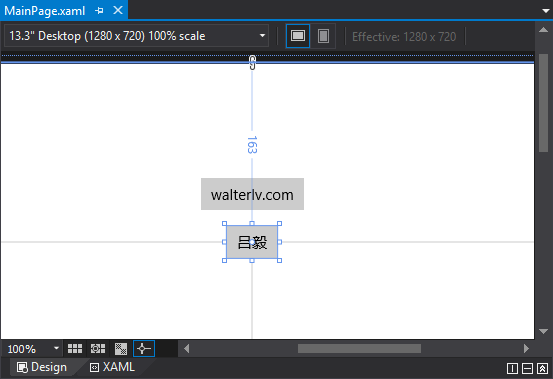
Task: Click the horizontal scrollbar thumb
Action: pos(359,349)
